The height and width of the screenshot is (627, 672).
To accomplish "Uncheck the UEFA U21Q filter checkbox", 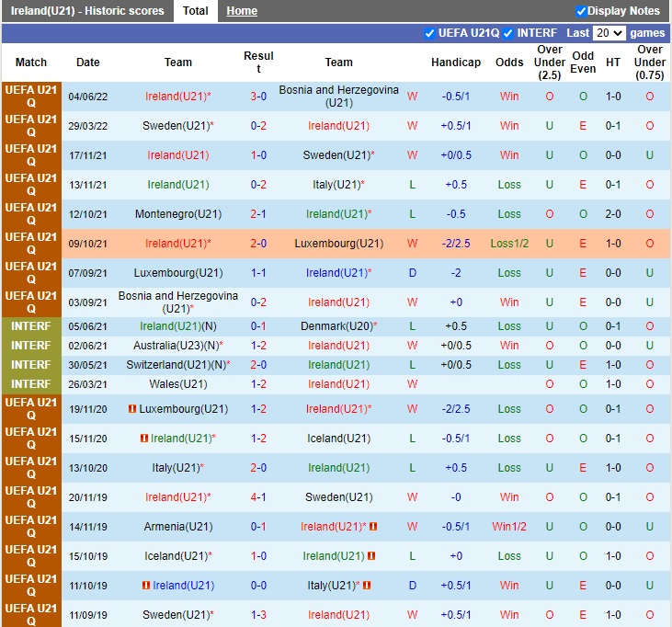I will tap(429, 33).
